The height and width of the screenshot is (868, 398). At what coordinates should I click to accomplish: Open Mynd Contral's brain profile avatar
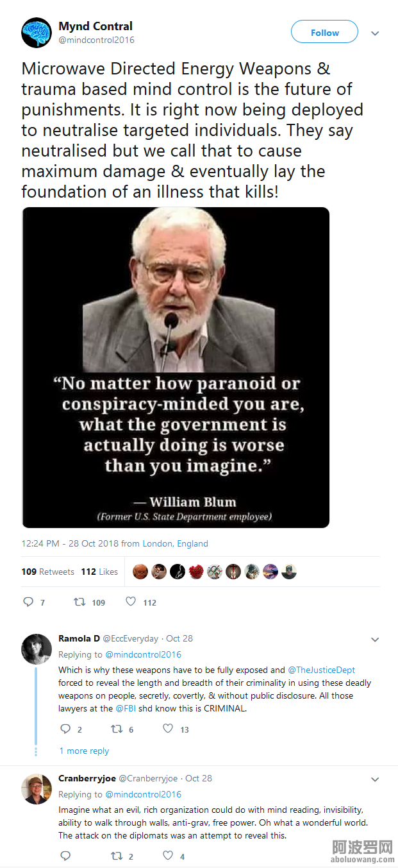36,33
